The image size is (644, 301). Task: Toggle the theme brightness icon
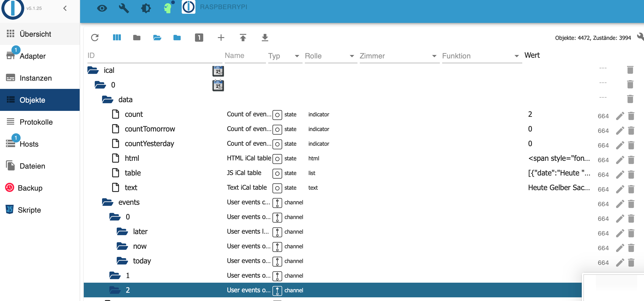(x=146, y=8)
